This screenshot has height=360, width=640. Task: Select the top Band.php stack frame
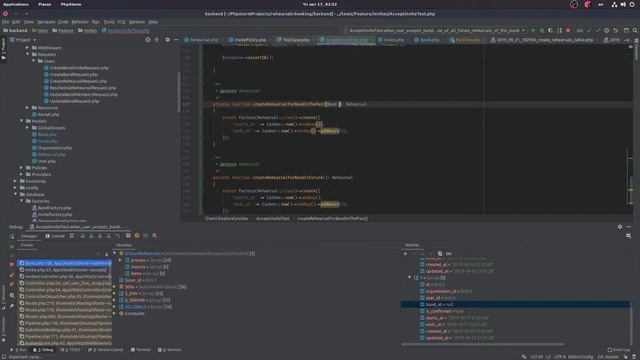pos(64,263)
